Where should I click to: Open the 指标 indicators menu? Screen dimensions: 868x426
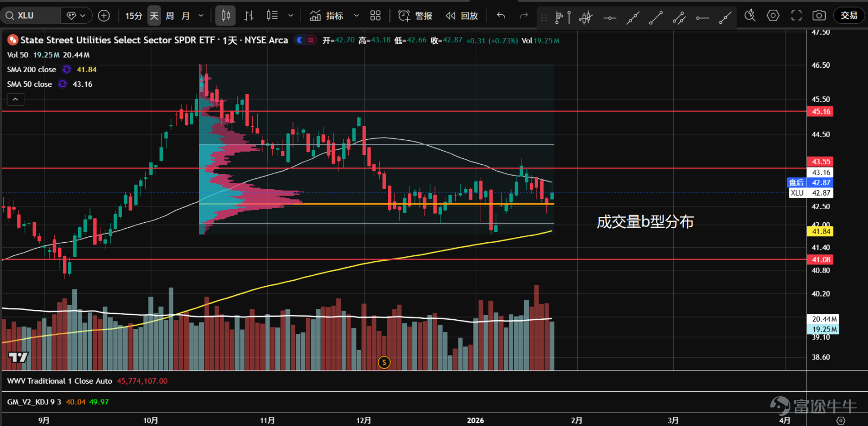pyautogui.click(x=327, y=16)
